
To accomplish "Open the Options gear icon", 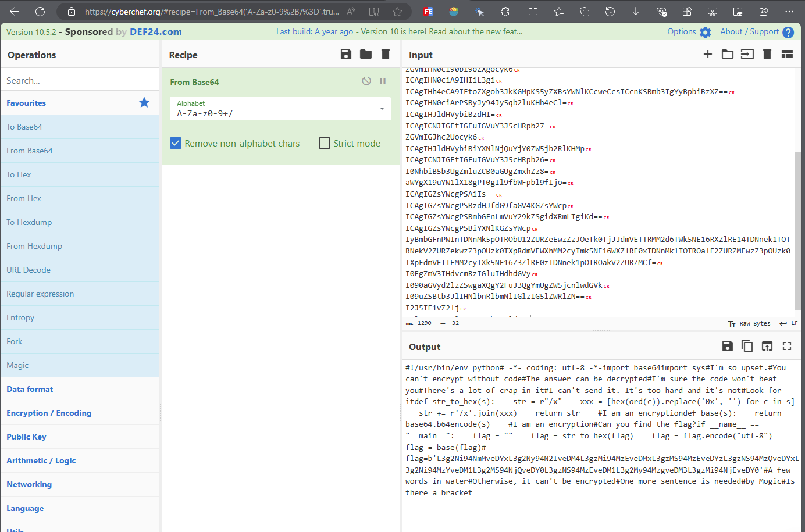I will click(706, 33).
